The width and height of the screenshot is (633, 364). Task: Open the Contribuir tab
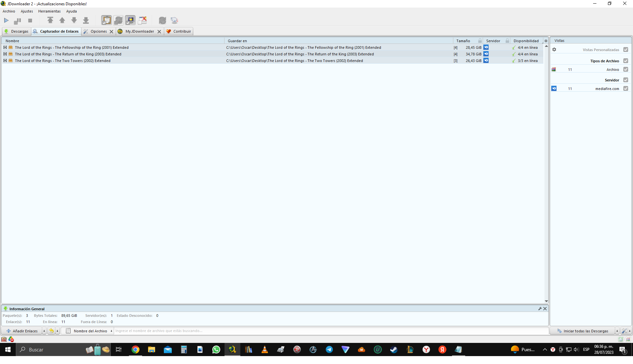click(179, 31)
